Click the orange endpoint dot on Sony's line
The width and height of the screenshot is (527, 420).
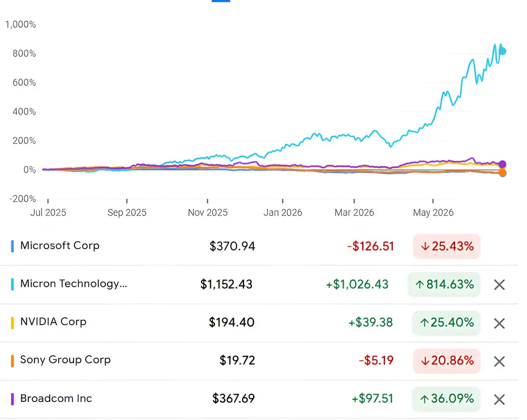503,173
